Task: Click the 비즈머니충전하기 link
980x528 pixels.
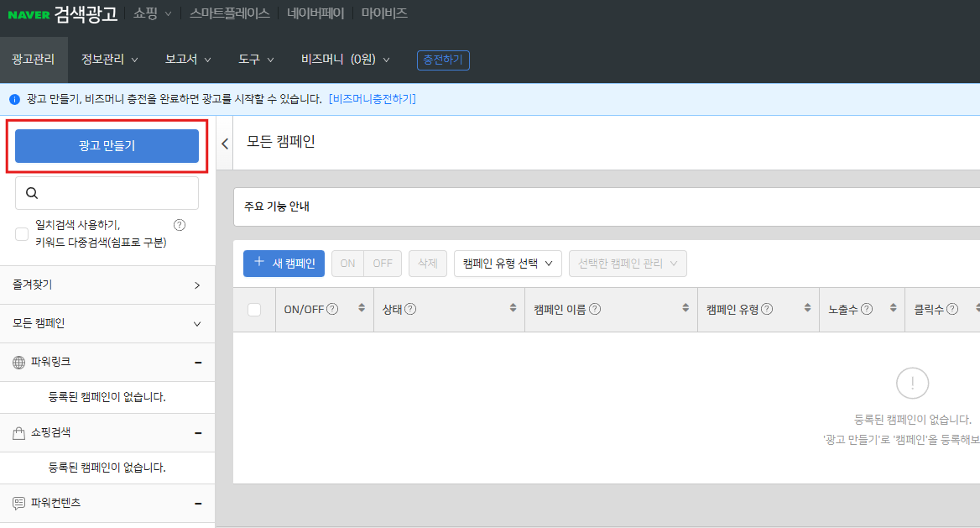Action: (x=372, y=99)
